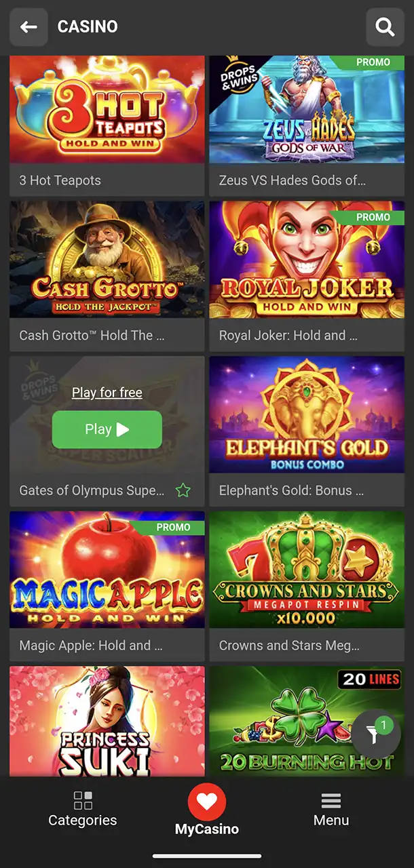Open Categories grid icon
Image resolution: width=414 pixels, height=868 pixels.
[83, 800]
